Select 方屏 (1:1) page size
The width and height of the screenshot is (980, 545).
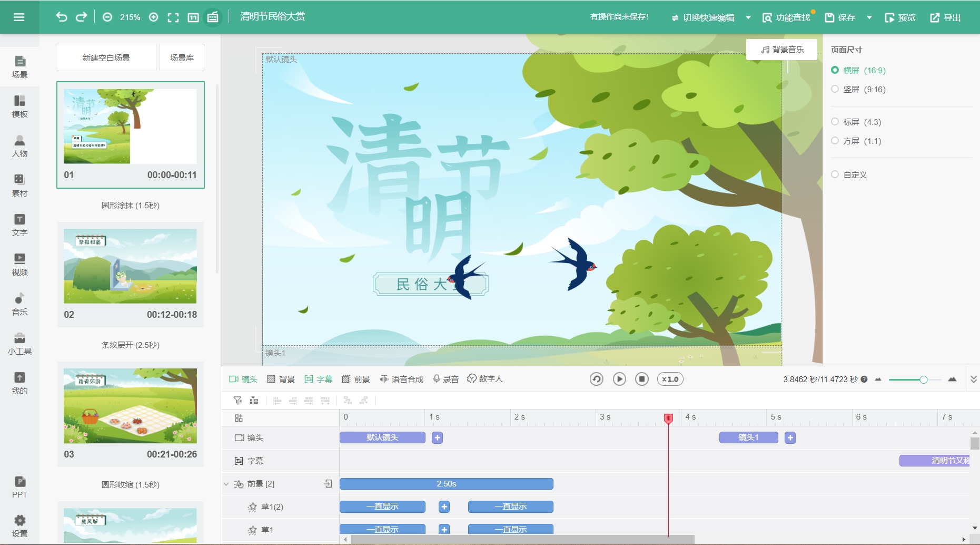856,141
